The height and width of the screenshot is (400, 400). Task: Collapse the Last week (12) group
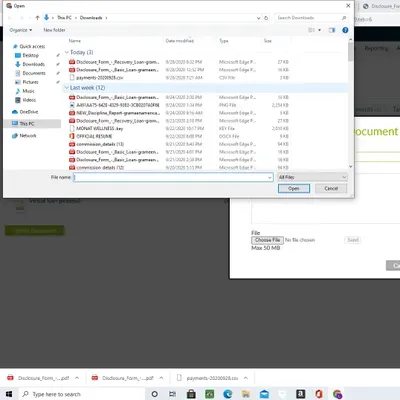[x=67, y=88]
